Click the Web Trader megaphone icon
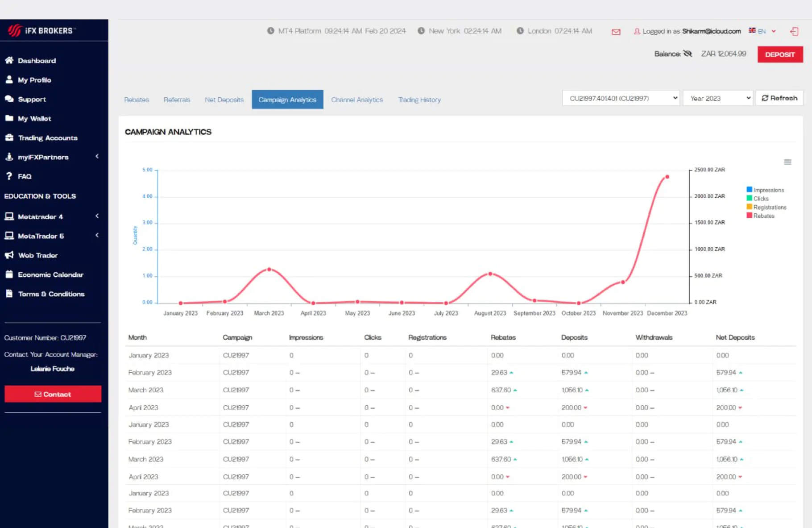Screen dimensions: 812x528 [x=9, y=255]
